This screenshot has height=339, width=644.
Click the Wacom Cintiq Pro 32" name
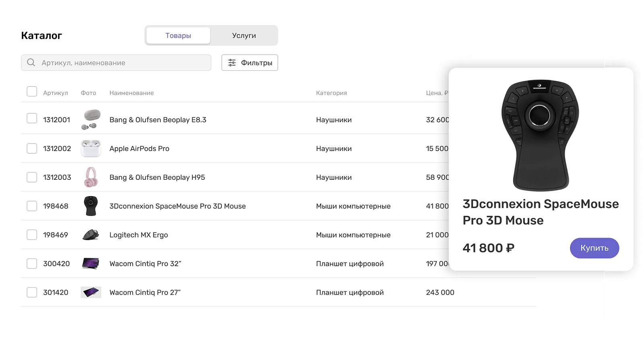[145, 264]
